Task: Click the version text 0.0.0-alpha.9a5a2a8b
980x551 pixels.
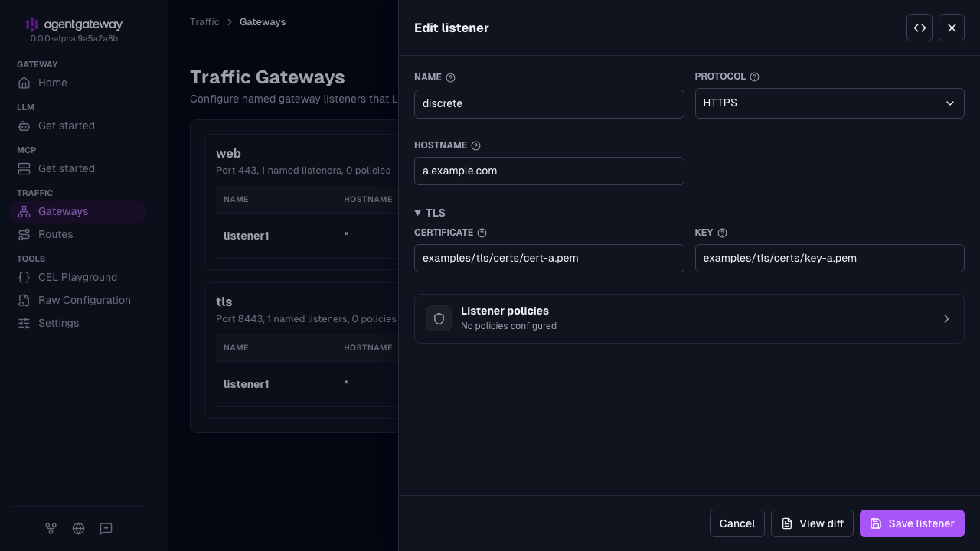Action: [74, 38]
